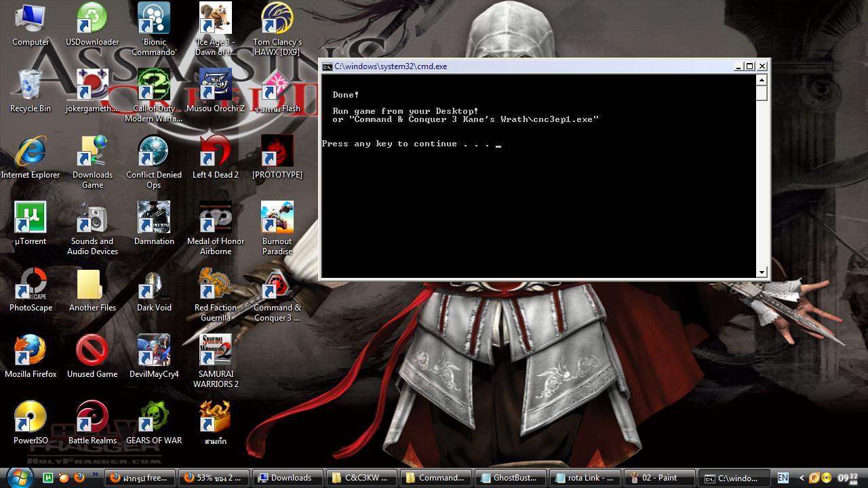Screen dimensions: 868x488
Task: Switch to the C:\windo... cmd taskbar button
Action: point(732,478)
